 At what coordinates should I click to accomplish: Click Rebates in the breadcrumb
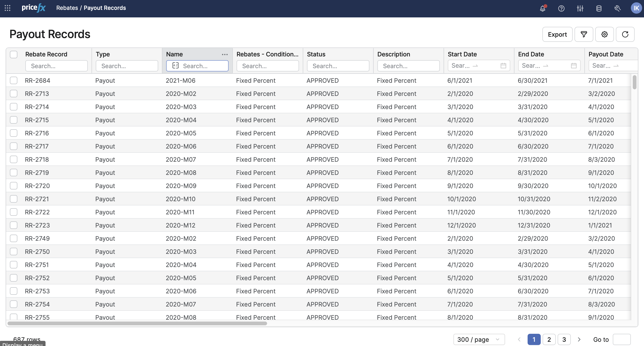(x=67, y=8)
